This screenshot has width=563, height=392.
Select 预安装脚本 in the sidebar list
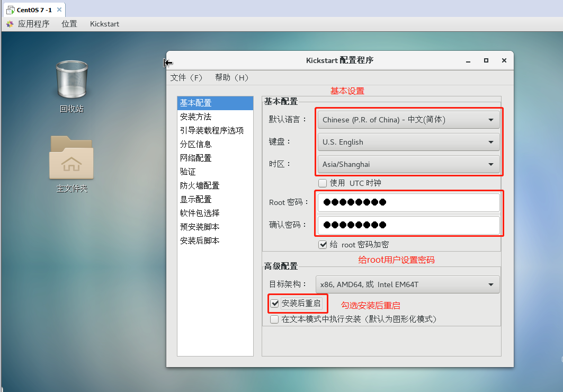215,227
